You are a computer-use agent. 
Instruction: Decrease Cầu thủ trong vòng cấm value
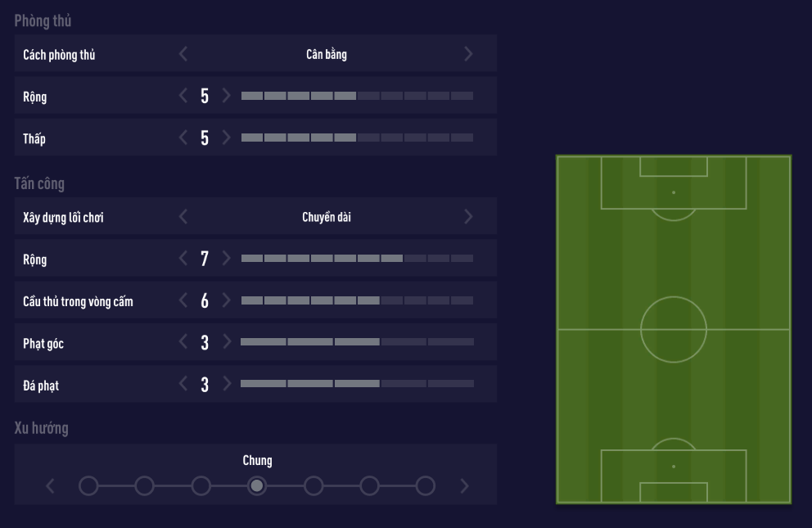[x=183, y=300]
